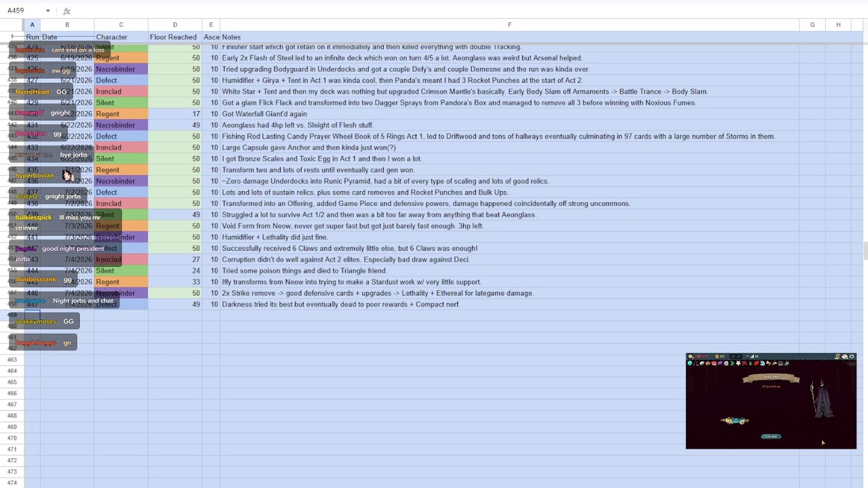Open the Name Box dropdown arrow

47,11
